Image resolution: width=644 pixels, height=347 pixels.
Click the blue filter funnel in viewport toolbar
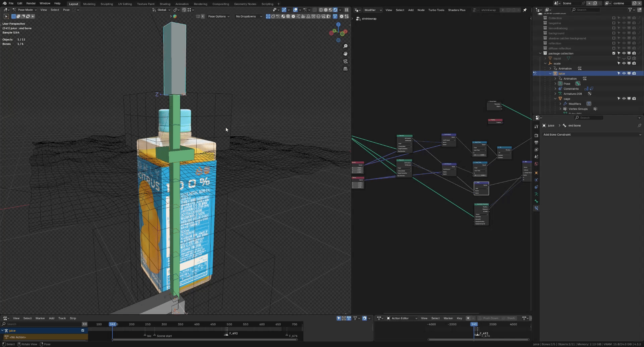[x=335, y=16]
